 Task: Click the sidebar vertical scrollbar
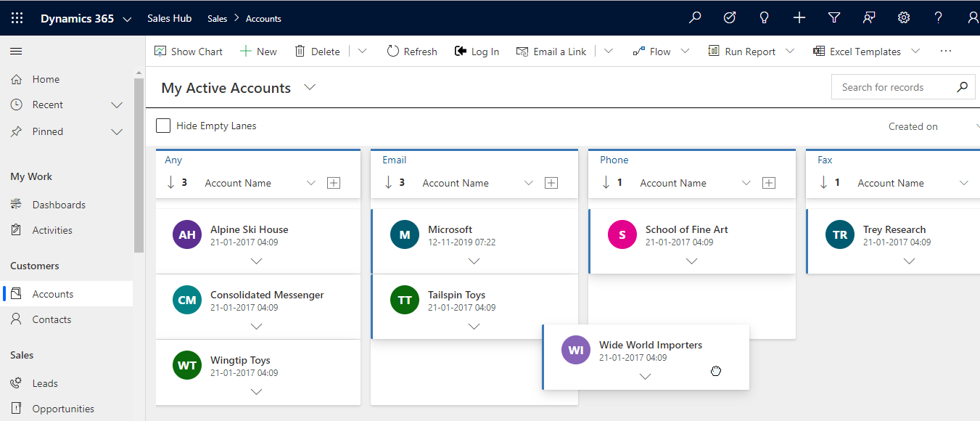pyautogui.click(x=139, y=165)
